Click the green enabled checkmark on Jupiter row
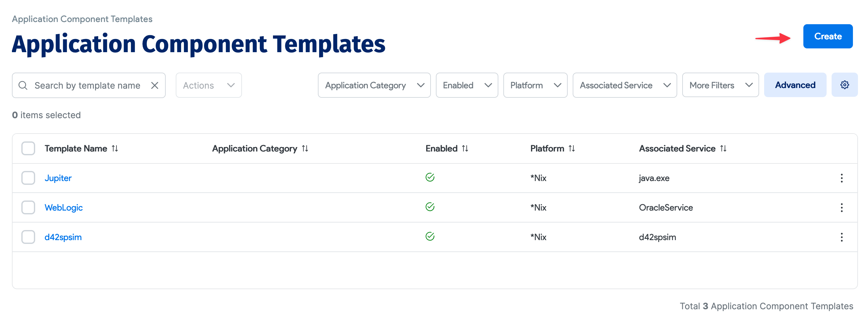868x330 pixels. pyautogui.click(x=431, y=177)
